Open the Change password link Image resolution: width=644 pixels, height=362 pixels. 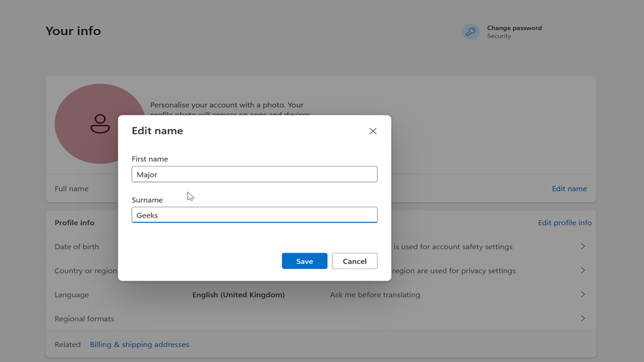pos(514,28)
